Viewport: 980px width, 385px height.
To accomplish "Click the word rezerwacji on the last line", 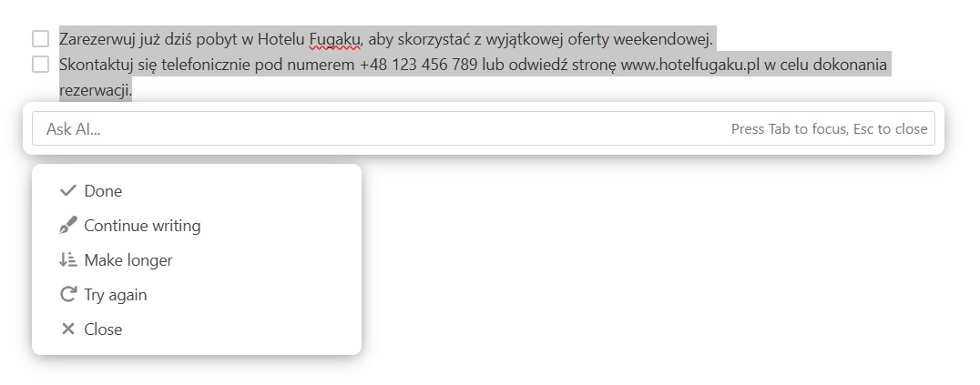I will click(x=96, y=91).
